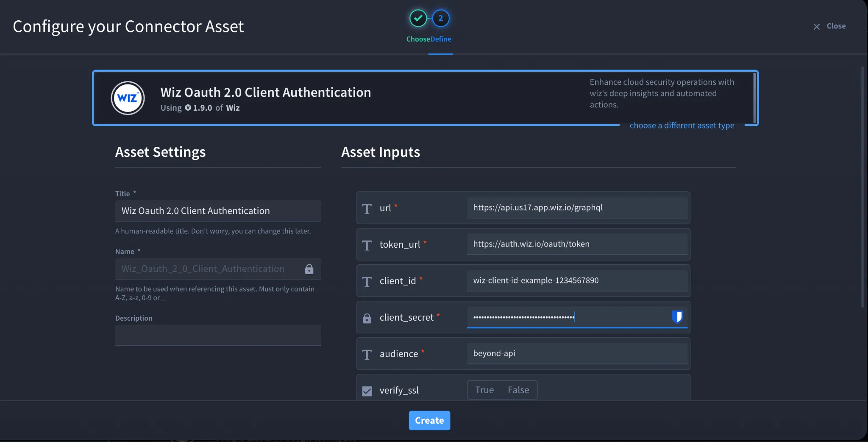Image resolution: width=868 pixels, height=442 pixels.
Task: Click the text type icon for url
Action: coord(367,209)
